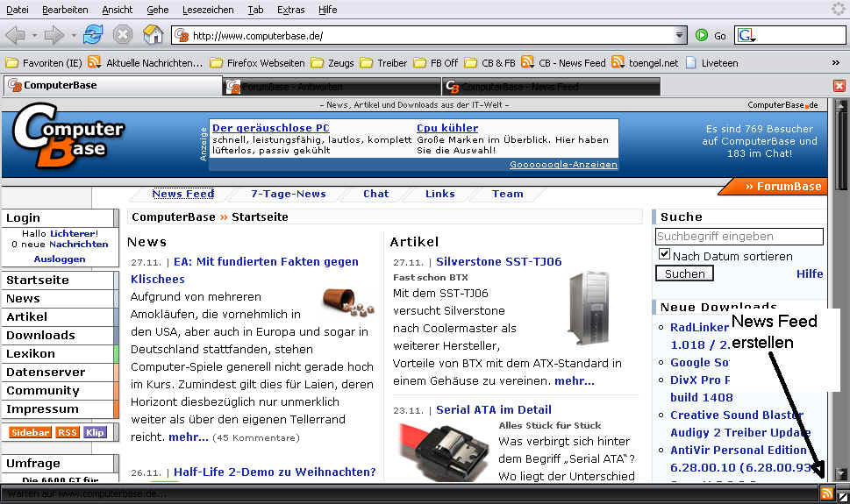
Task: Stop loading with the stop icon
Action: tap(123, 35)
